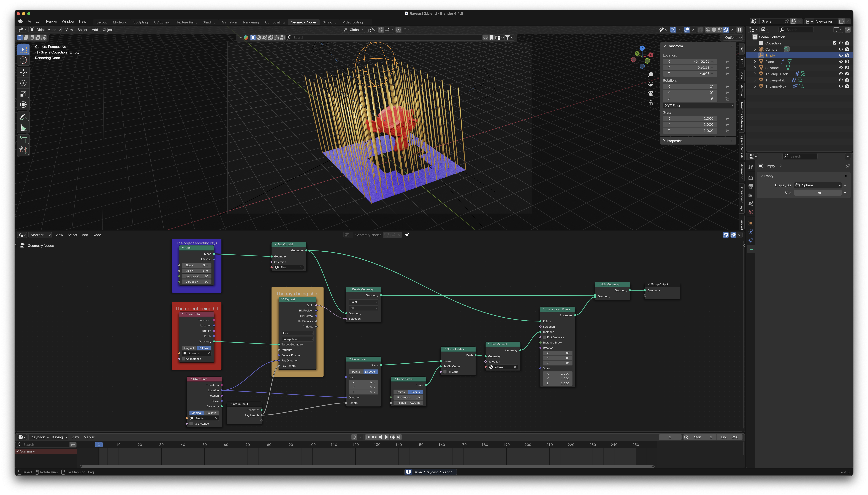Toggle camera view with the camera icon
This screenshot has width=868, height=495.
tap(650, 94)
